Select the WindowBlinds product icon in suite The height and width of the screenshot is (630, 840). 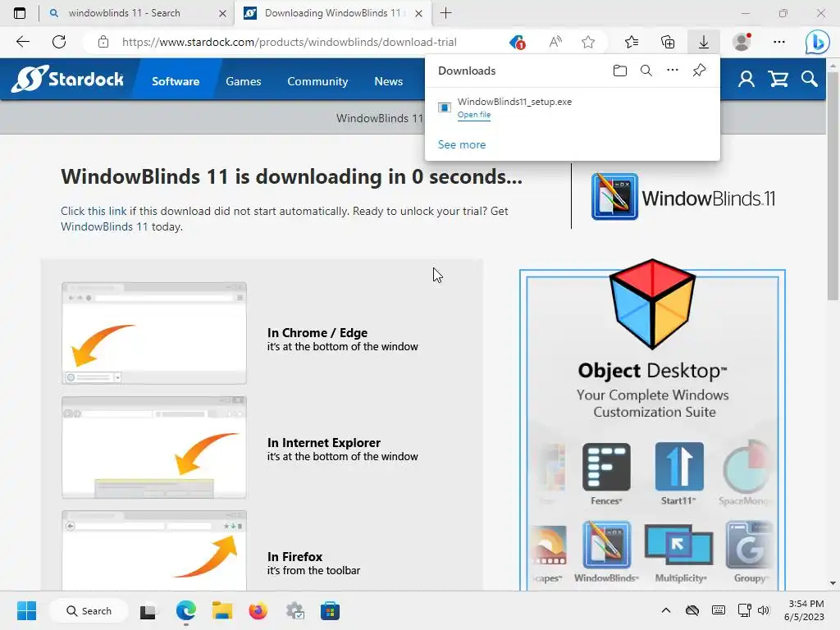(606, 545)
